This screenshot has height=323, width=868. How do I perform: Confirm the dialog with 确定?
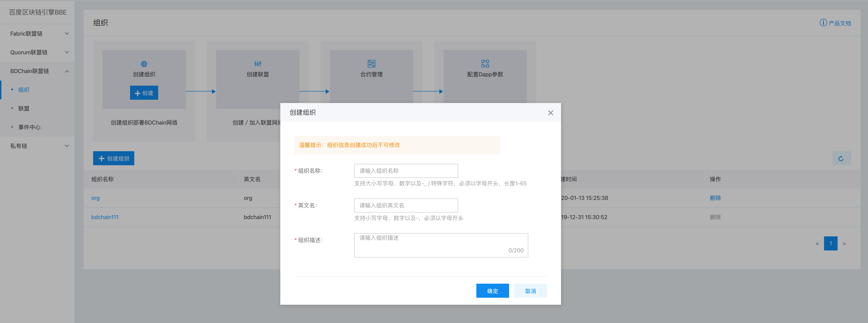[492, 291]
